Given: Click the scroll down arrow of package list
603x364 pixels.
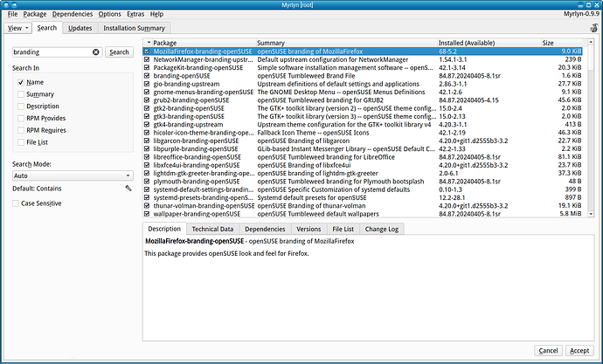Looking at the screenshot, I should [x=591, y=214].
